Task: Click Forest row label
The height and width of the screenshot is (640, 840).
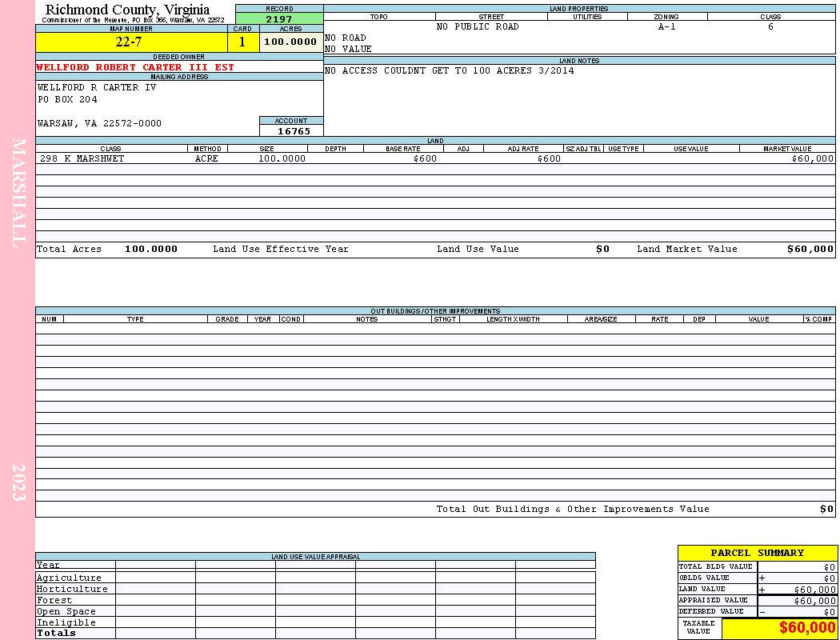Action: coord(54,600)
